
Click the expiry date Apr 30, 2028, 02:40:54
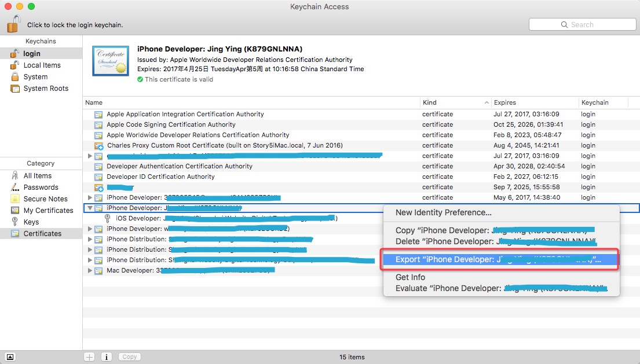[529, 166]
